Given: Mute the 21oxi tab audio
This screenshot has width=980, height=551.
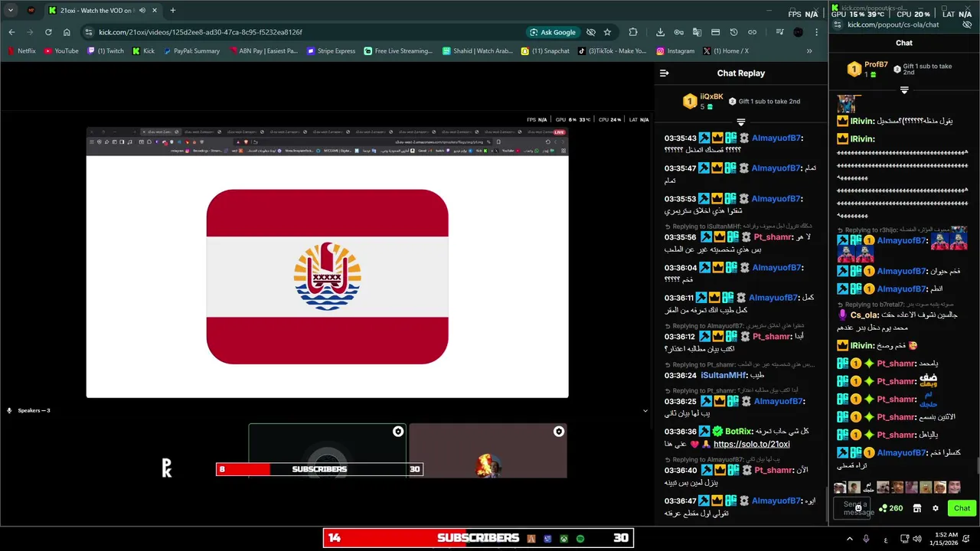Looking at the screenshot, I should pyautogui.click(x=142, y=11).
